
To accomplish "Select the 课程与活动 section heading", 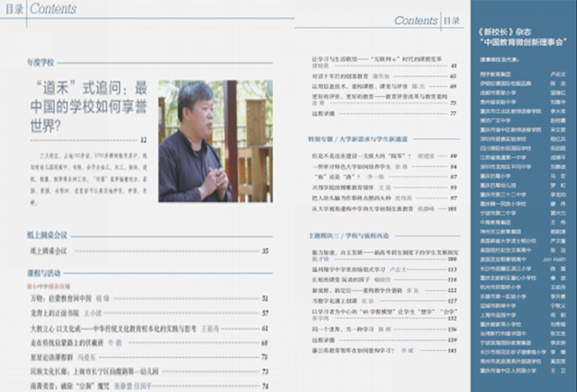I will pos(43,273).
